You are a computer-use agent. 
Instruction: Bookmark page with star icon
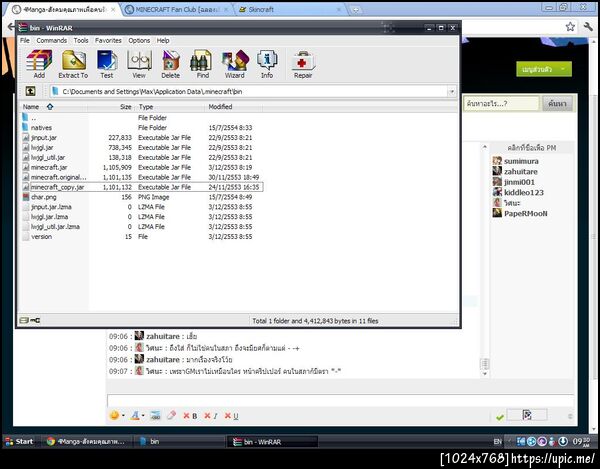coord(570,26)
